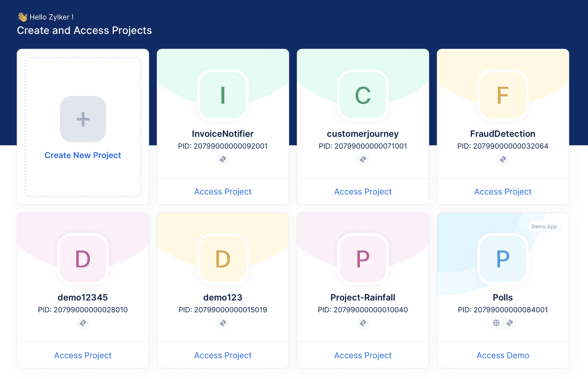
Task: Click PID 20799000000032064 text
Action: [503, 146]
